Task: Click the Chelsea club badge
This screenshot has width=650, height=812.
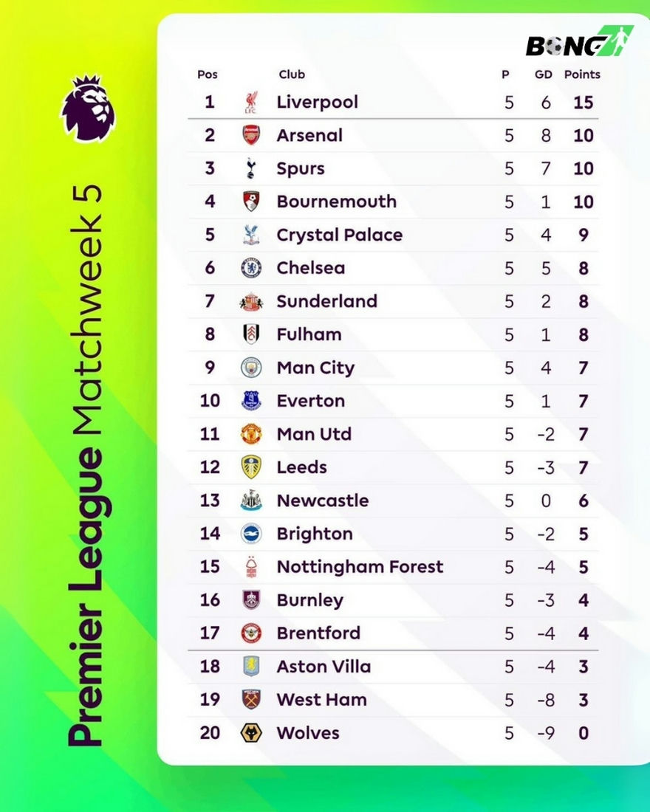Action: [x=251, y=268]
